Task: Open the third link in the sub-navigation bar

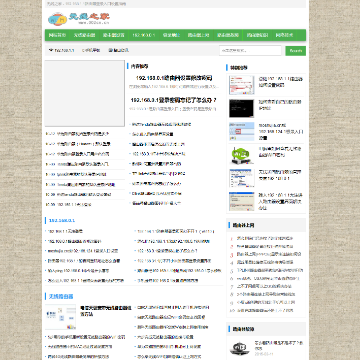Action: coord(119,50)
